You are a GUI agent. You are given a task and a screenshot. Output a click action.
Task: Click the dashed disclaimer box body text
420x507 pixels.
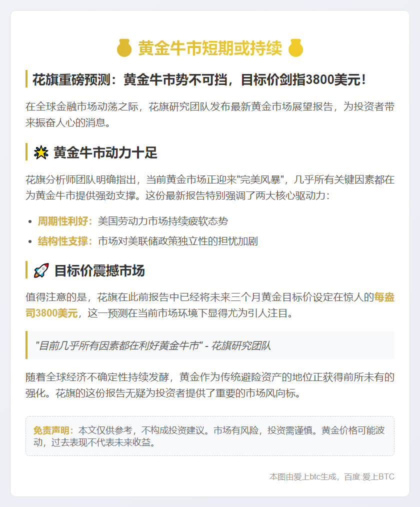coord(210,436)
